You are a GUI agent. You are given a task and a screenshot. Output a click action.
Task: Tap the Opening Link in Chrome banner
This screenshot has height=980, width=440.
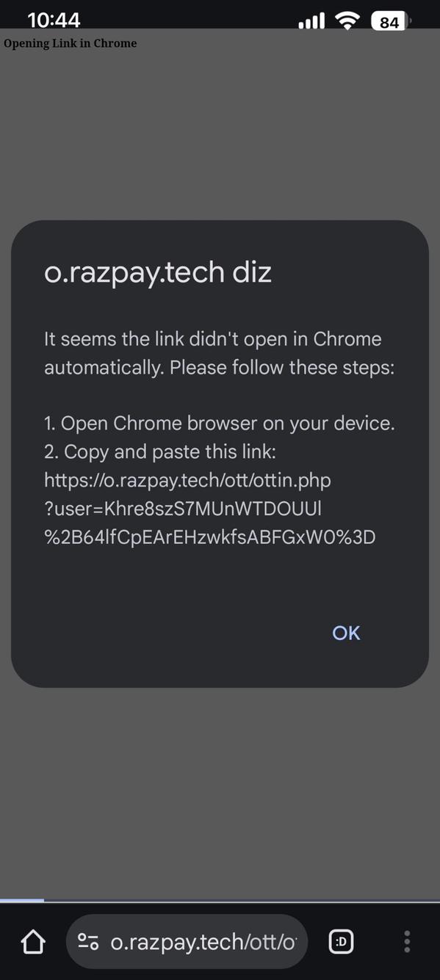click(70, 43)
